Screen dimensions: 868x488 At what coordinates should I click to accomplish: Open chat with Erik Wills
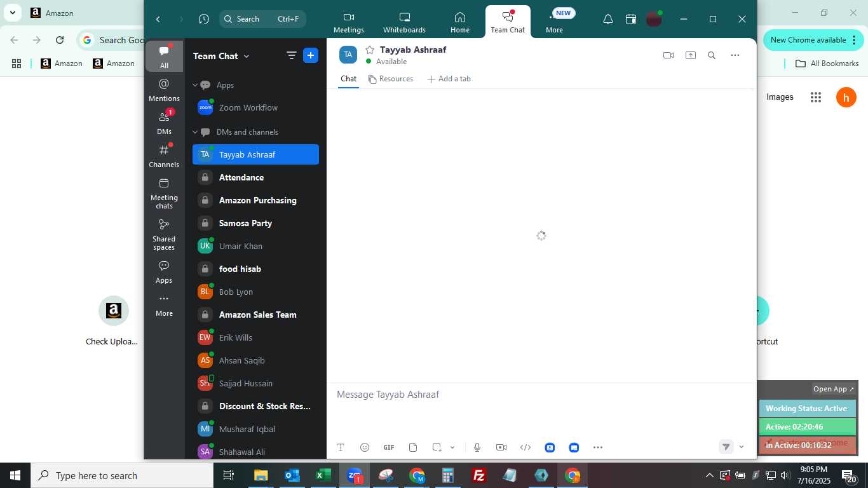(x=255, y=337)
